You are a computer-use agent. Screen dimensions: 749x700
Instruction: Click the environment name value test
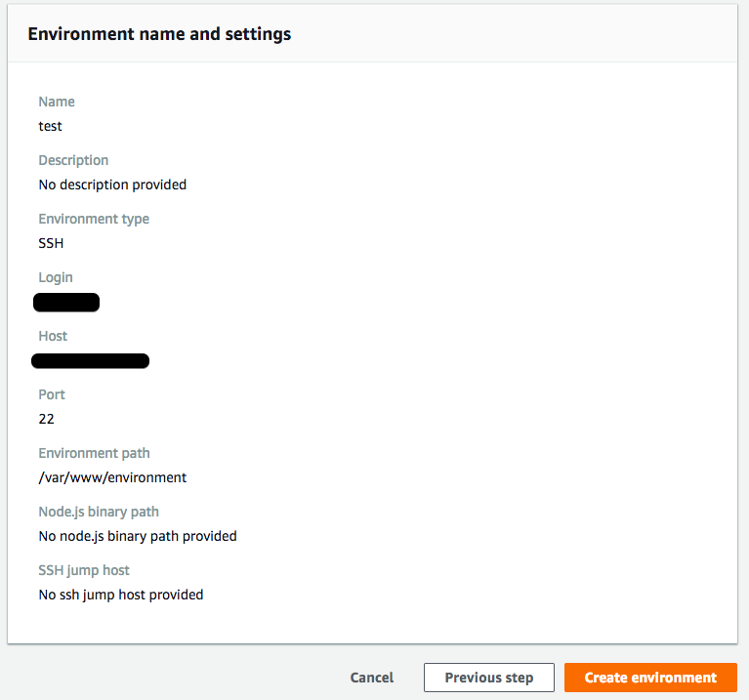point(51,126)
